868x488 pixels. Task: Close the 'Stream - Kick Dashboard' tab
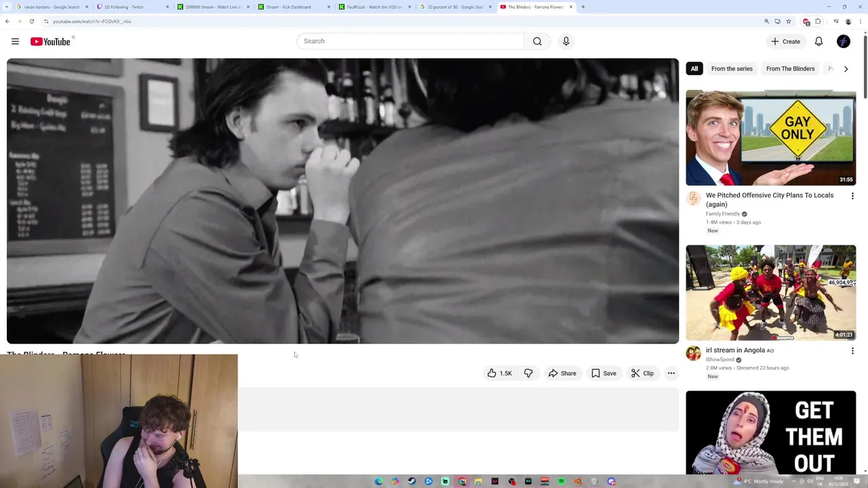(329, 7)
